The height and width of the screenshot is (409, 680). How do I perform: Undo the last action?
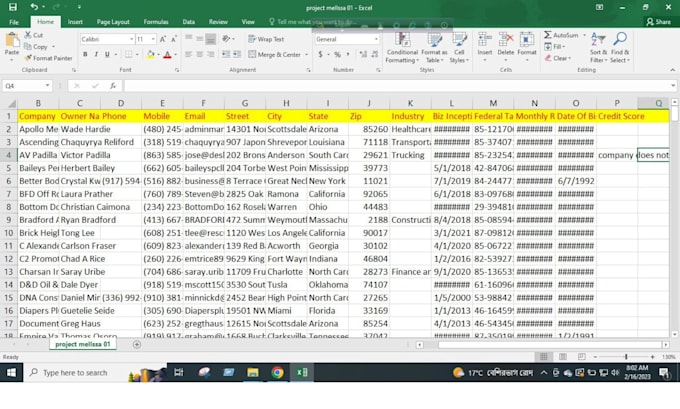point(34,7)
